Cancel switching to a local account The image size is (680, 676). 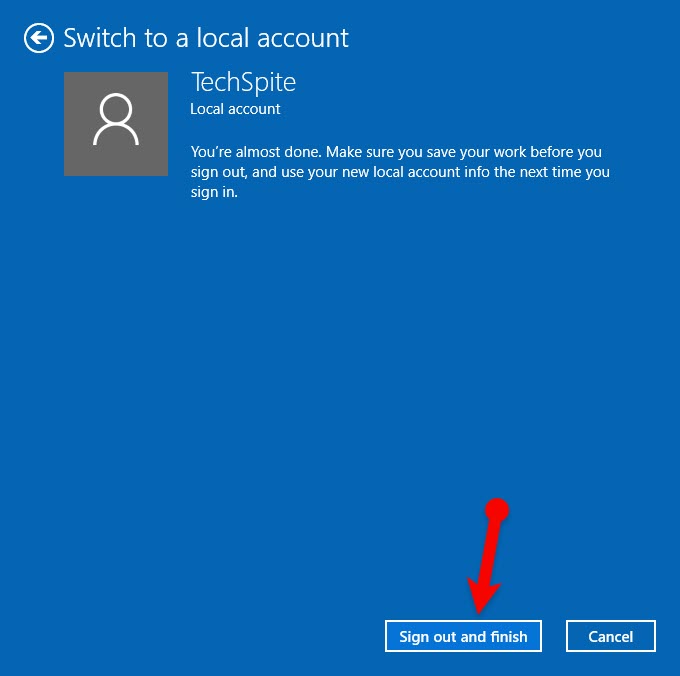point(610,636)
